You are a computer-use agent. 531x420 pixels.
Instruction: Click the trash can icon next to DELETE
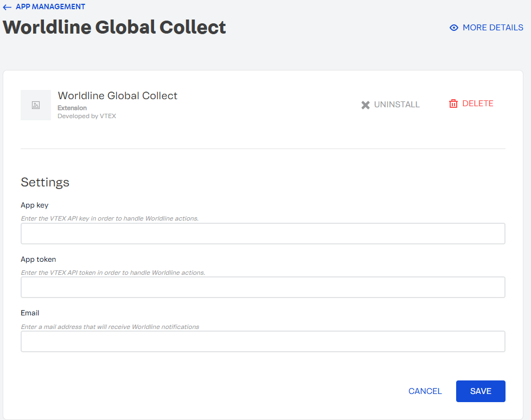pyautogui.click(x=454, y=104)
